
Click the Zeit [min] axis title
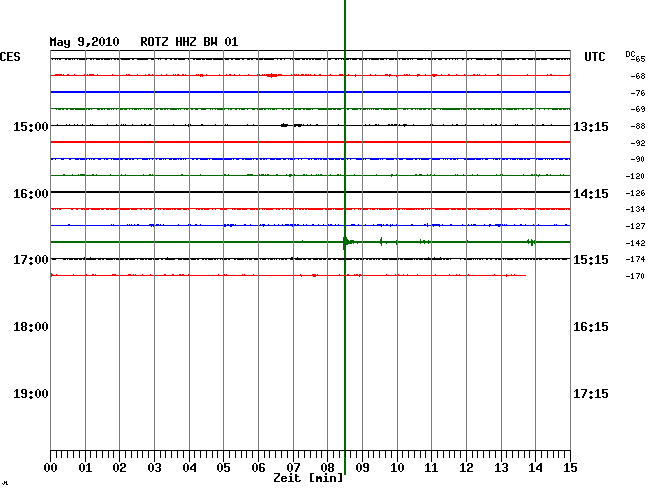[x=308, y=478]
